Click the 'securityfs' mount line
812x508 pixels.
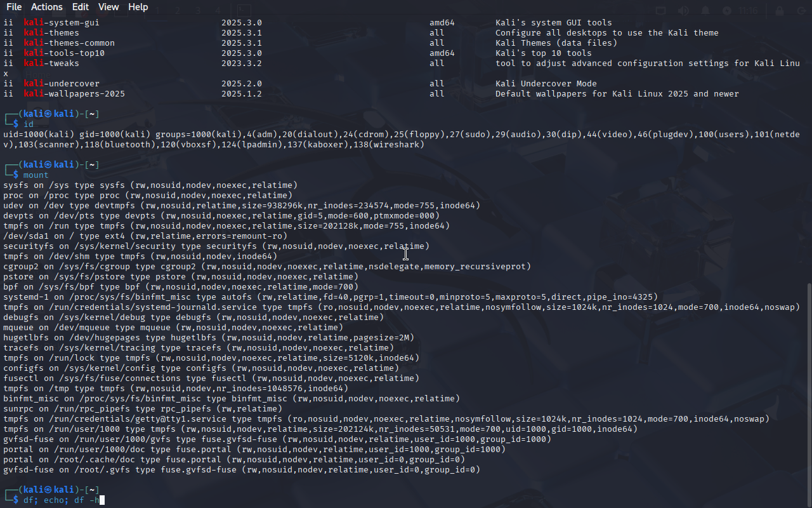click(x=216, y=246)
